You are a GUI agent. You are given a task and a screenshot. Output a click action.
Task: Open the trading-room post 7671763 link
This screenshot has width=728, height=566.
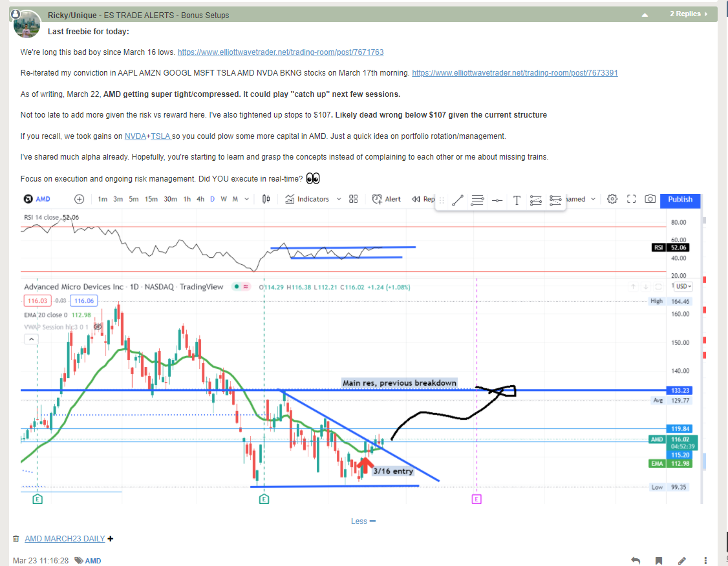(281, 52)
